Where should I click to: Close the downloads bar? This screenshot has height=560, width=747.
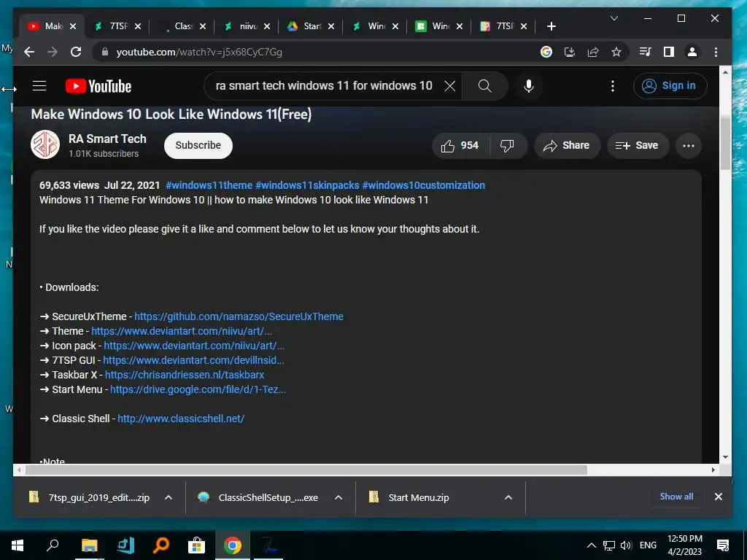click(x=719, y=497)
